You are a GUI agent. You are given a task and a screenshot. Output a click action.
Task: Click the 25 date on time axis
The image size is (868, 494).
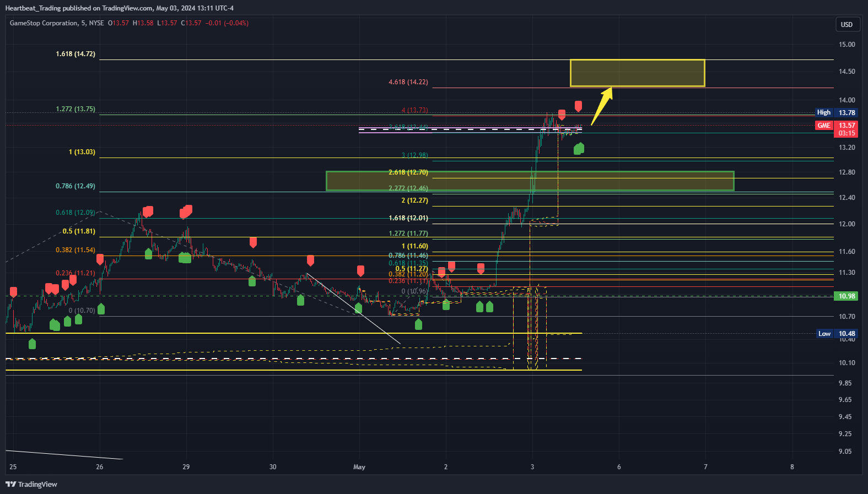(13, 467)
